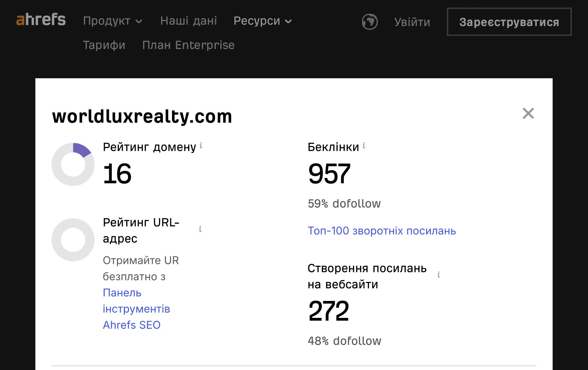Open Топ-100 зворотніх посилань link
Screen dimensions: 588x370
382,231
